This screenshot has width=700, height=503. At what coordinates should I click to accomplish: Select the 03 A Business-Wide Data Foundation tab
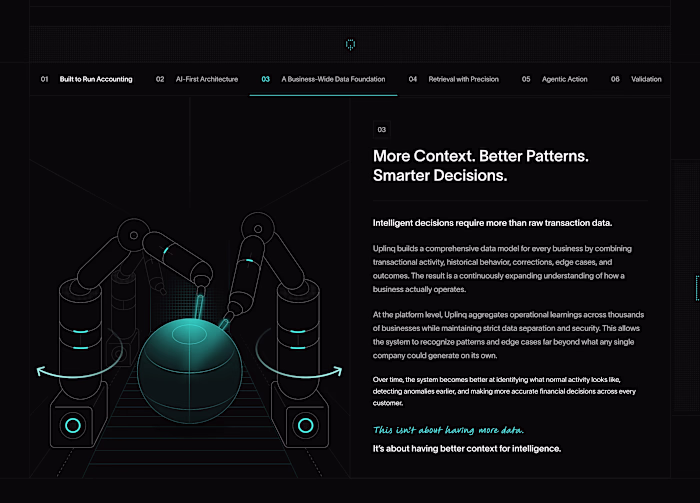[323, 79]
